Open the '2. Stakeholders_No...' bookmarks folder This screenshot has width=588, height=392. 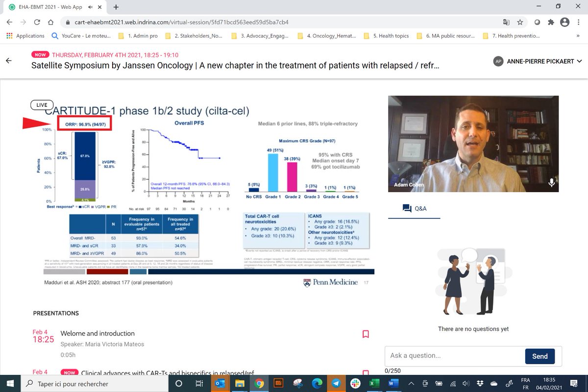coord(194,36)
